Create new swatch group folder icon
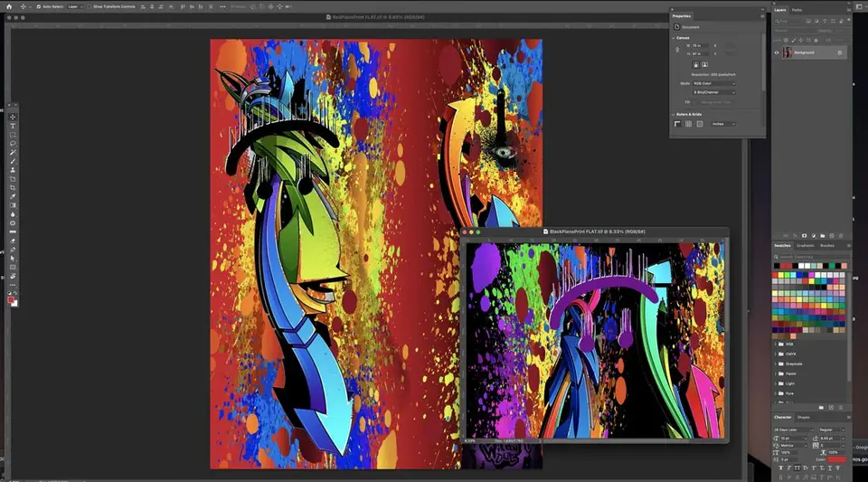This screenshot has height=482, width=868. pos(821,407)
